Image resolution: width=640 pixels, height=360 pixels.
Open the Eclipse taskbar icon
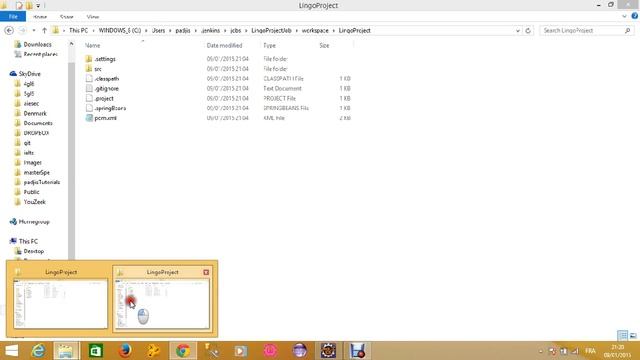click(x=300, y=351)
